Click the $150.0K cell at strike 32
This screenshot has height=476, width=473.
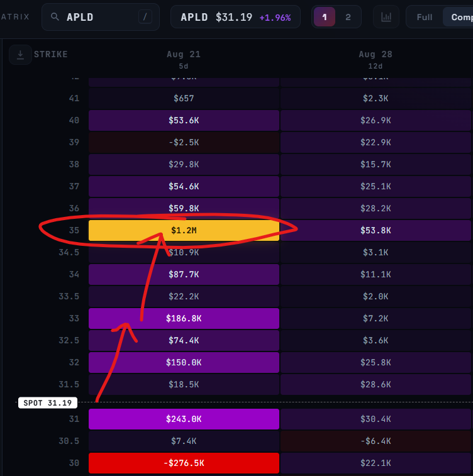tap(184, 362)
